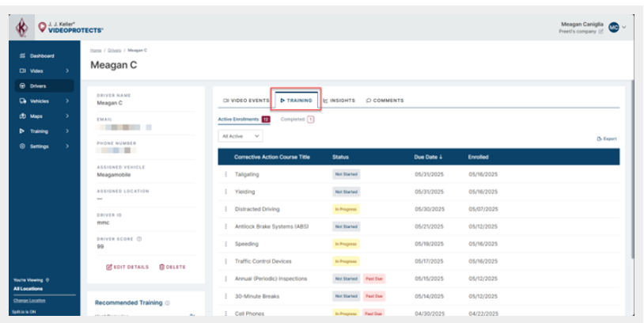Click the You're Viewing location pin icon
The image size is (644, 323).
click(x=47, y=280)
